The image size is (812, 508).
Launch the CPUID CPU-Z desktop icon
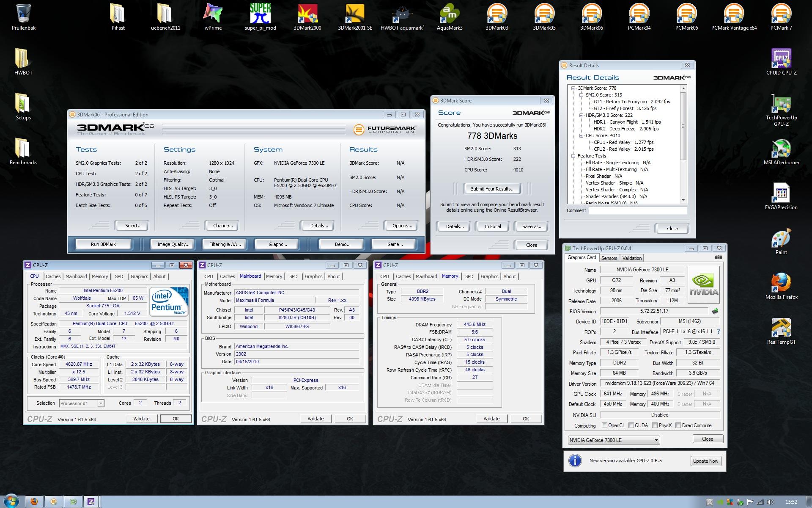tap(781, 62)
